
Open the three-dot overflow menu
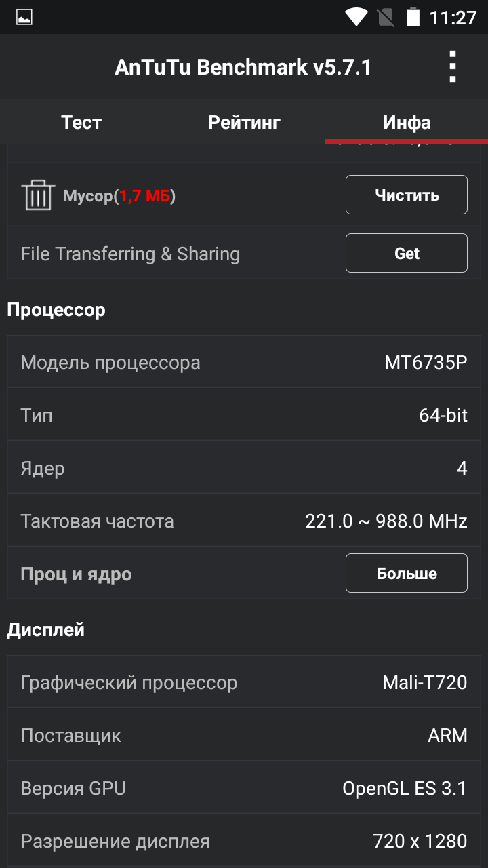[x=453, y=67]
